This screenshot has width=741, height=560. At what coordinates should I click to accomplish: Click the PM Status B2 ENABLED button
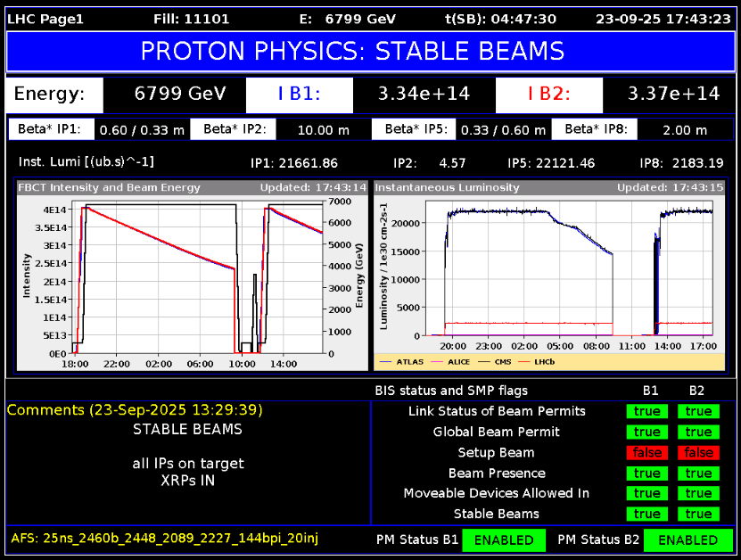pyautogui.click(x=687, y=539)
